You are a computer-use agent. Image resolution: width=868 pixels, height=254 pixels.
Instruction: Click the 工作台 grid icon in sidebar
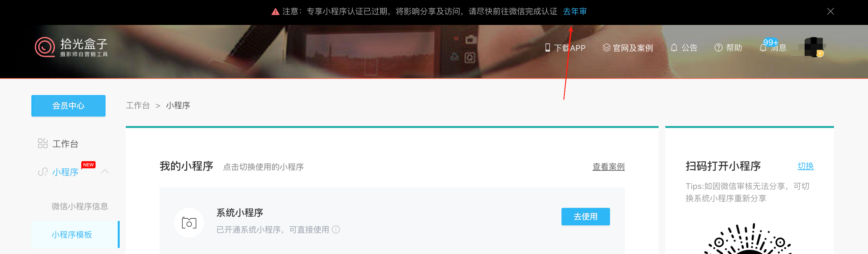(x=43, y=144)
